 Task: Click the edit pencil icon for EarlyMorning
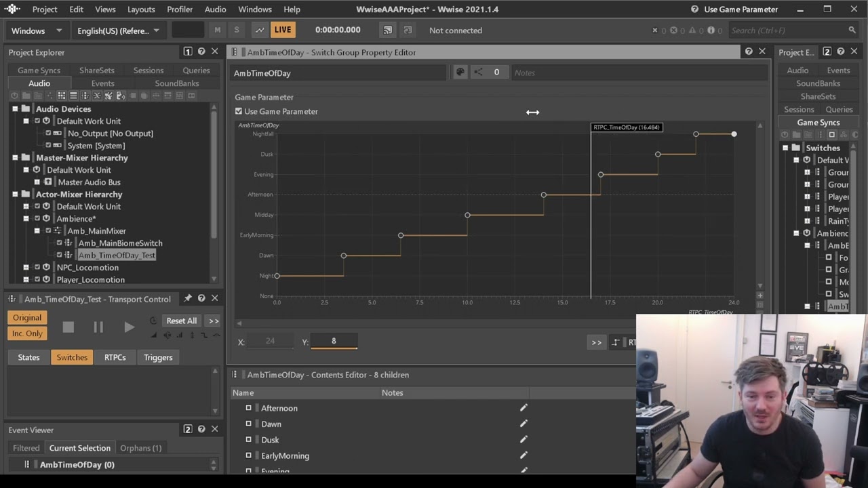524,455
